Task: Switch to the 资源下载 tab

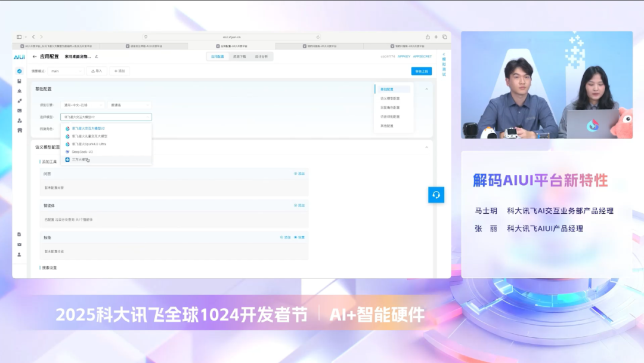Action: click(240, 57)
